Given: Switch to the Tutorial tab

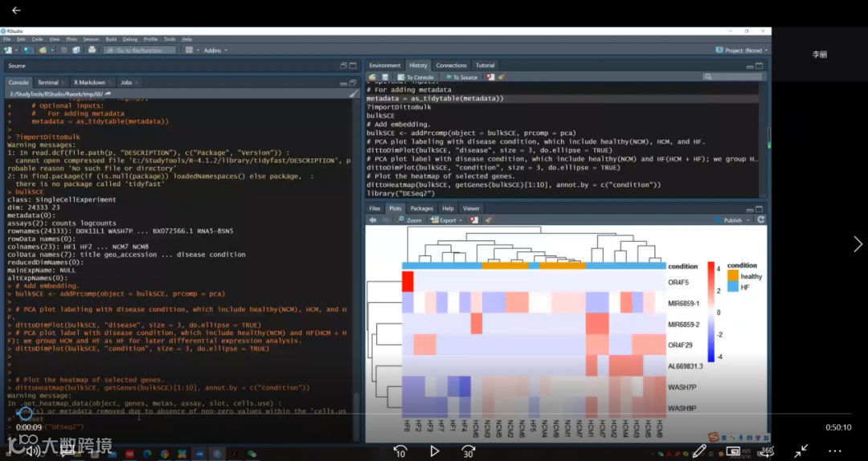Looking at the screenshot, I should point(485,65).
